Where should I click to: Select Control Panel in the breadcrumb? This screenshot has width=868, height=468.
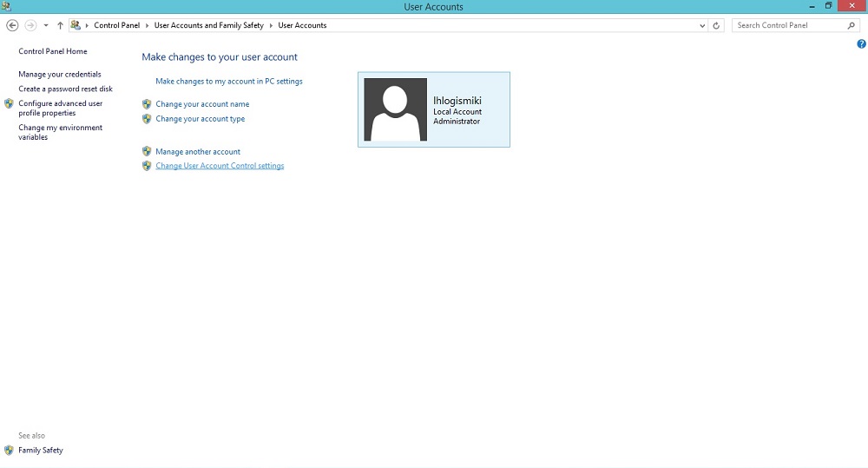pos(117,25)
